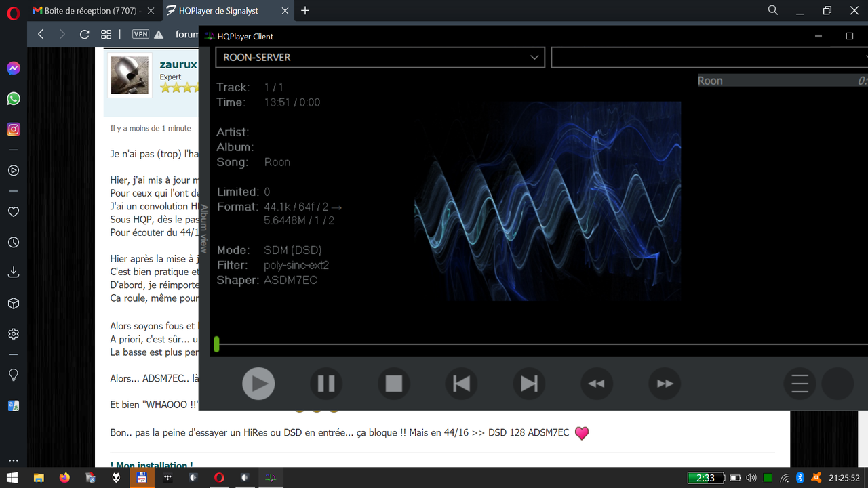Open Avast antivirus tray icon
Image resolution: width=868 pixels, height=488 pixels.
point(816,478)
